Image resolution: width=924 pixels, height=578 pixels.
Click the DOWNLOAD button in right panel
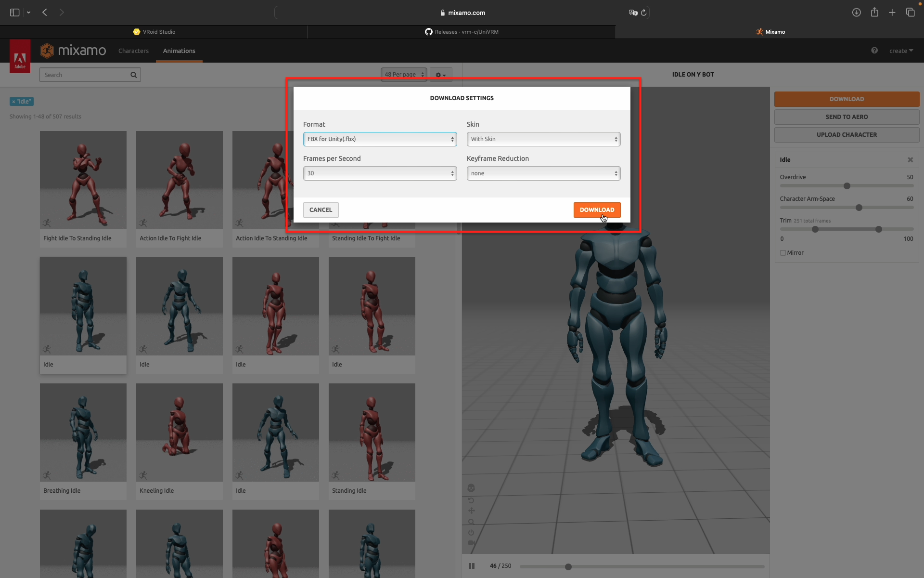[847, 99]
